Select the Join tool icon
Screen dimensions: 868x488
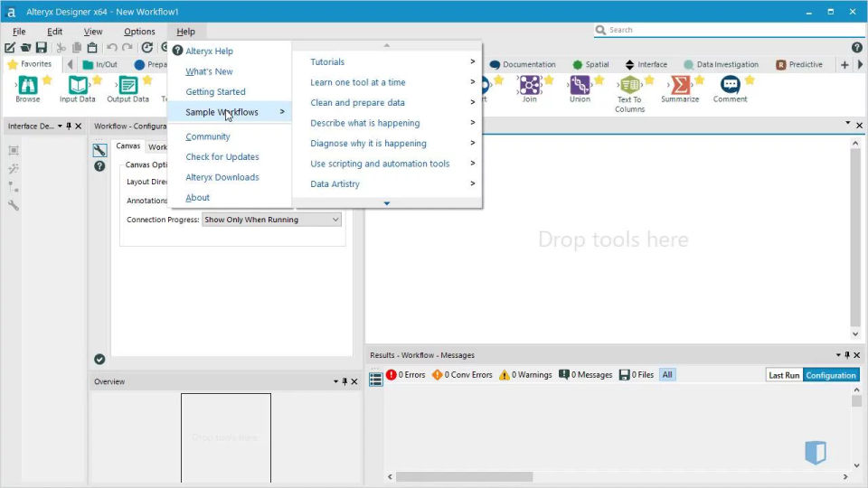[530, 85]
